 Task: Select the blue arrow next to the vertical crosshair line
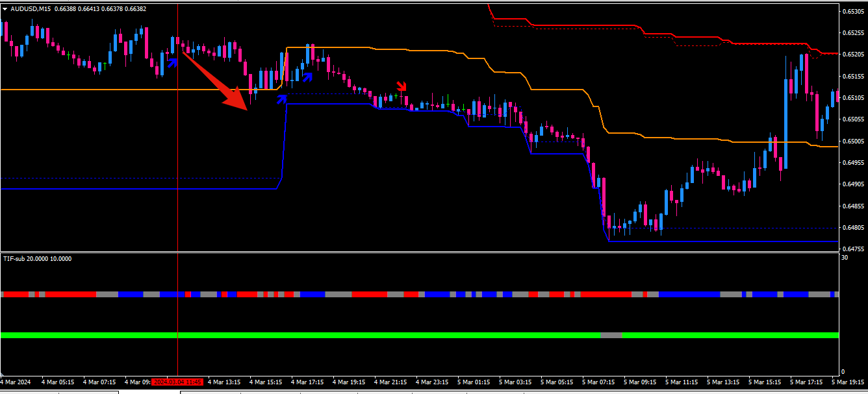(x=173, y=62)
